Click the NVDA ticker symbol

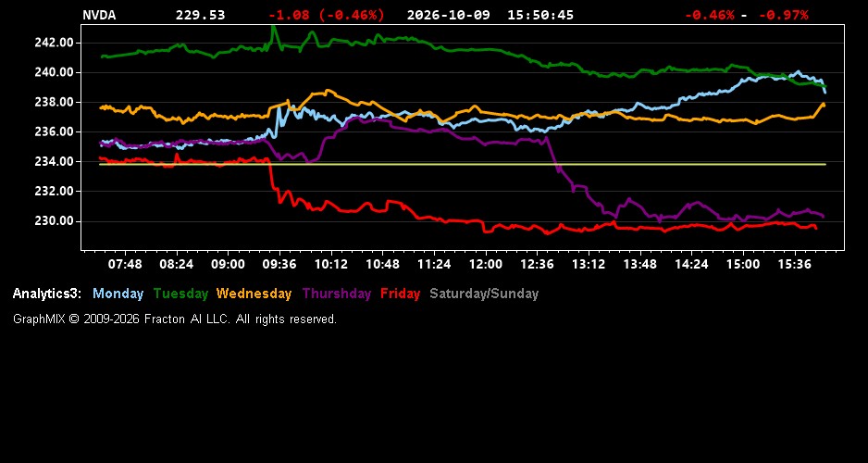(99, 16)
